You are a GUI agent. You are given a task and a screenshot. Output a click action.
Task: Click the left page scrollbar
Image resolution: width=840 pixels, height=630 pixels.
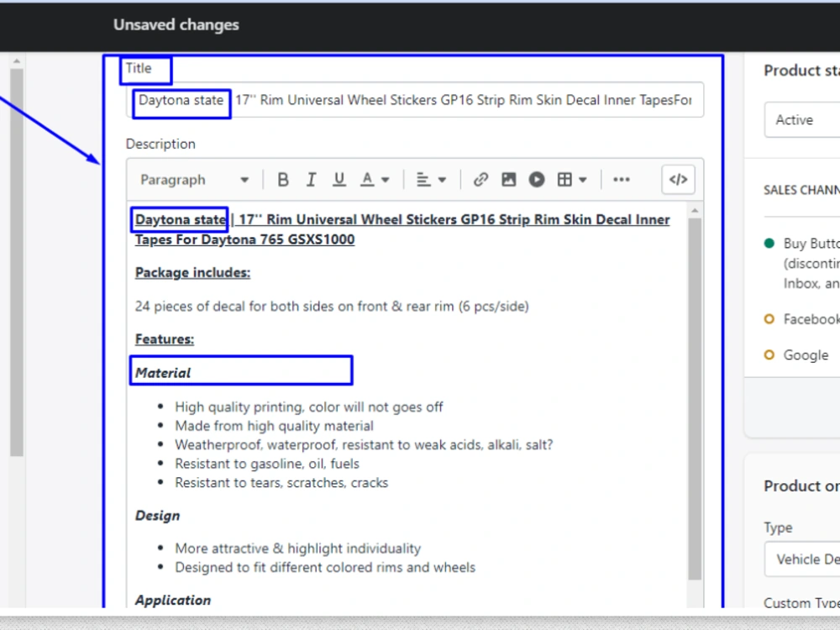(x=17, y=262)
